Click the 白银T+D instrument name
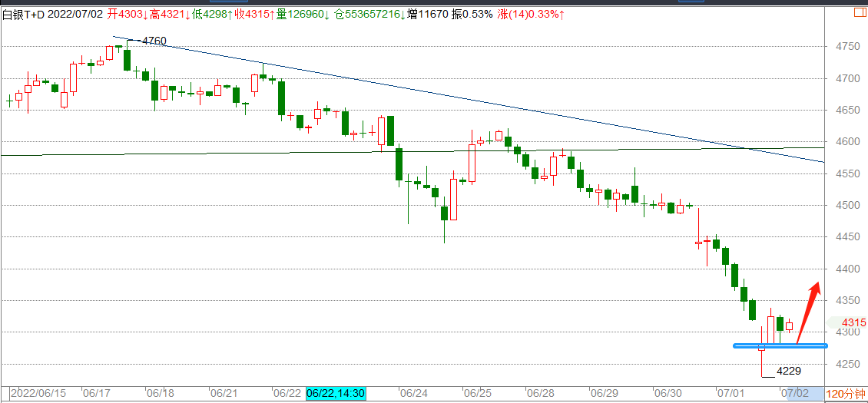This screenshot has width=868, height=403. point(24,14)
